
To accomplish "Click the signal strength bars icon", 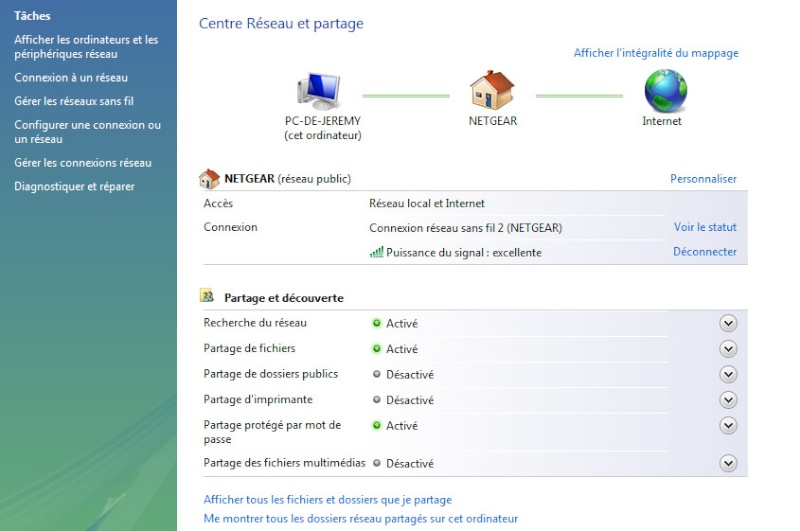I will coord(377,252).
